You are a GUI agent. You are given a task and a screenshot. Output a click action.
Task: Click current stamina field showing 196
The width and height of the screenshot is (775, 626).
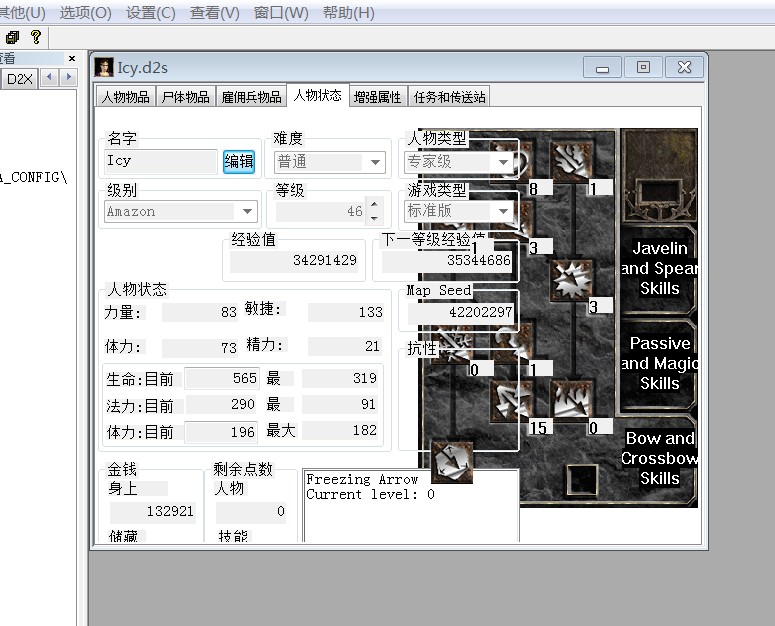point(221,432)
